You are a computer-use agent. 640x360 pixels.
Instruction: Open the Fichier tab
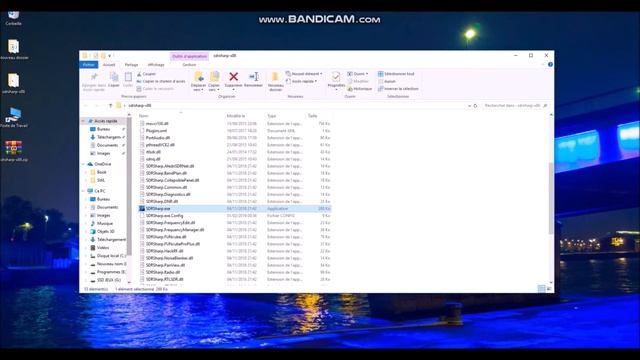89,64
